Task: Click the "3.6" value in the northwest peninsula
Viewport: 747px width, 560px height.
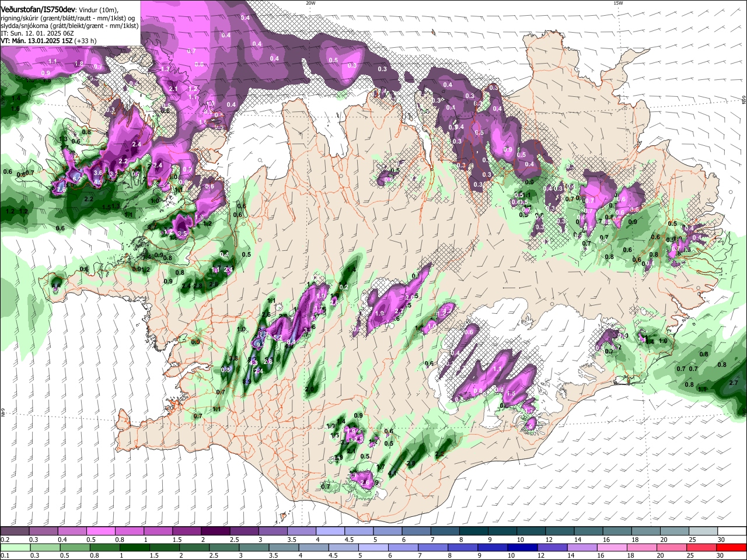Action: pyautogui.click(x=98, y=173)
